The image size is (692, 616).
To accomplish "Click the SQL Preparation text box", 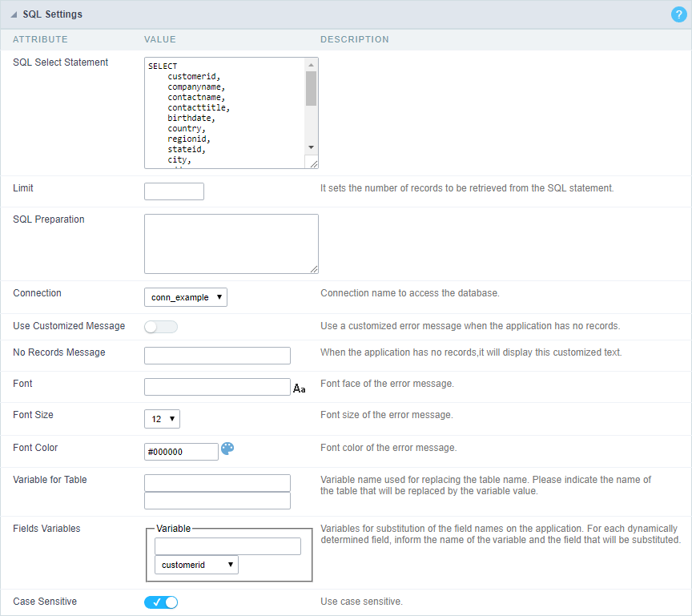I will 231,243.
